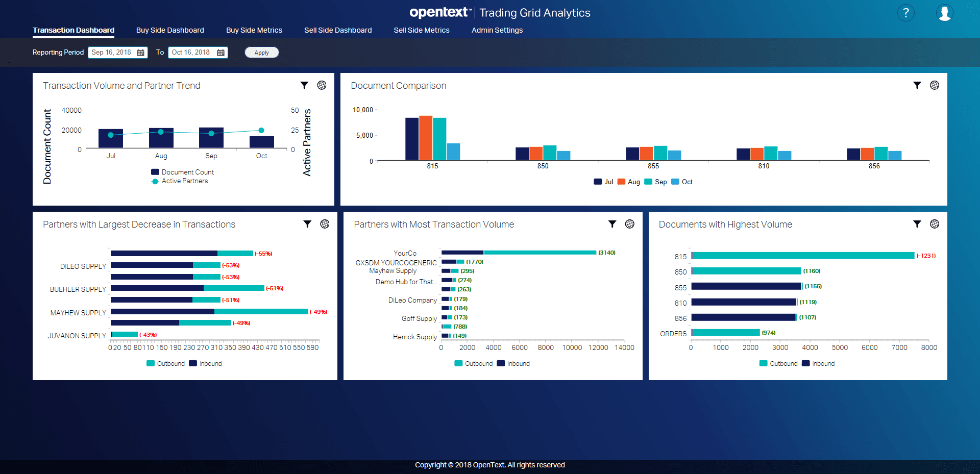Switch to the Buy Side Dashboard tab

(170, 30)
